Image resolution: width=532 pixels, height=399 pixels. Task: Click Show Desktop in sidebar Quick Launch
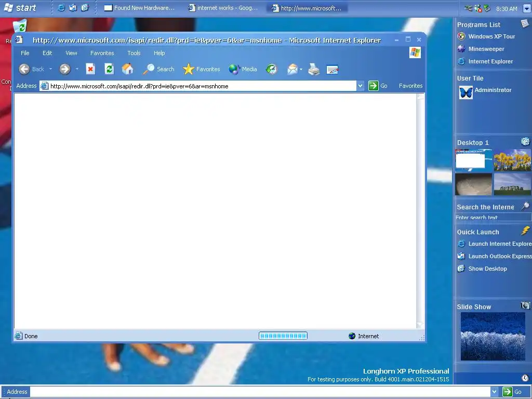tap(482, 269)
